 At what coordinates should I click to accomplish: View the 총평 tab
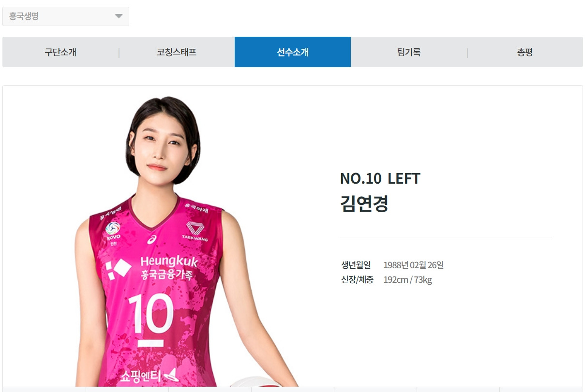(525, 52)
